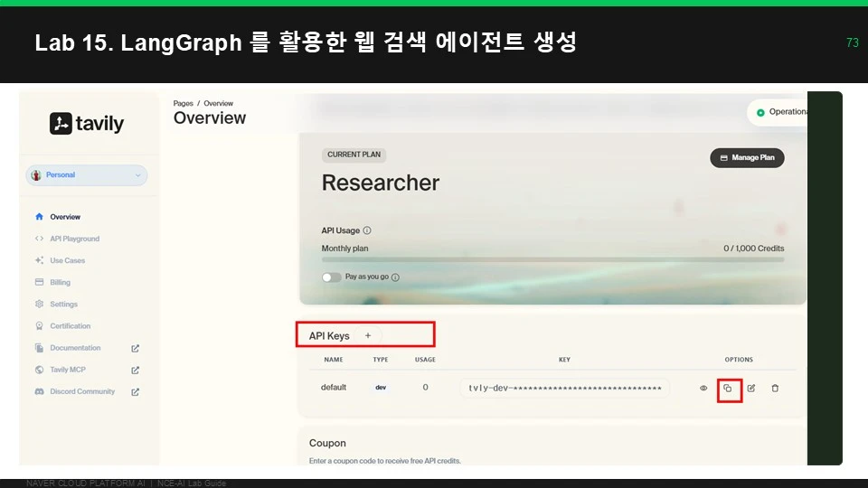Click the Operational status indicator
The height and width of the screenshot is (488, 868).
[x=779, y=112]
